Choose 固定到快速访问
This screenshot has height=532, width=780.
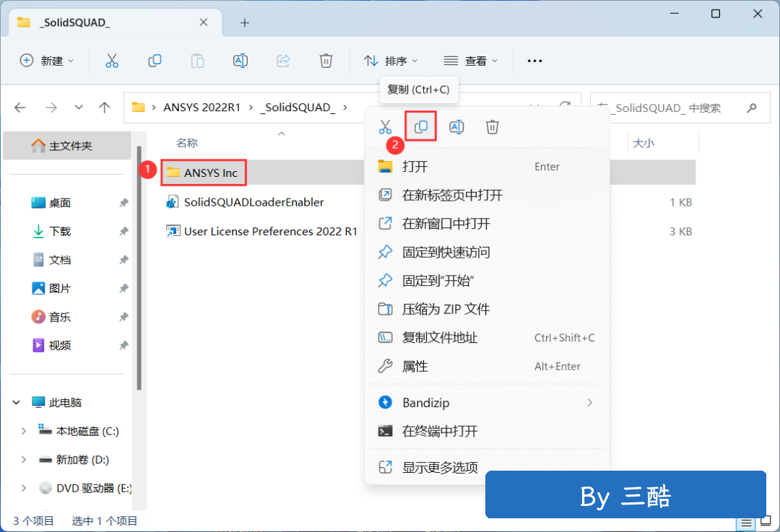(487, 252)
